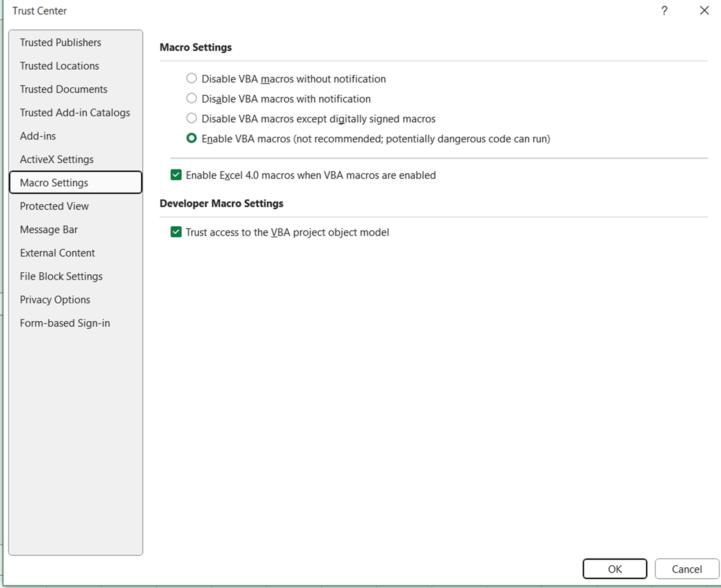The height and width of the screenshot is (588, 721).
Task: Open ActiveX Settings section
Action: (x=76, y=159)
